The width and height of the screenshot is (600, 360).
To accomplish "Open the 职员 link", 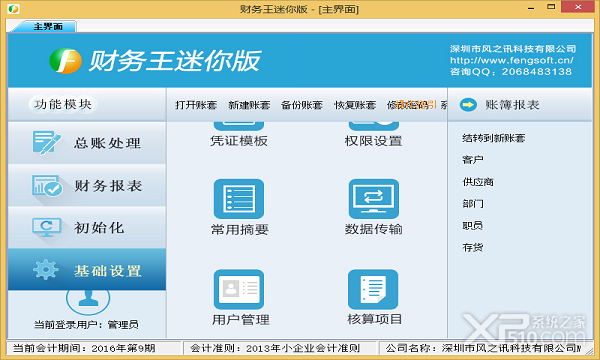I will tap(473, 225).
